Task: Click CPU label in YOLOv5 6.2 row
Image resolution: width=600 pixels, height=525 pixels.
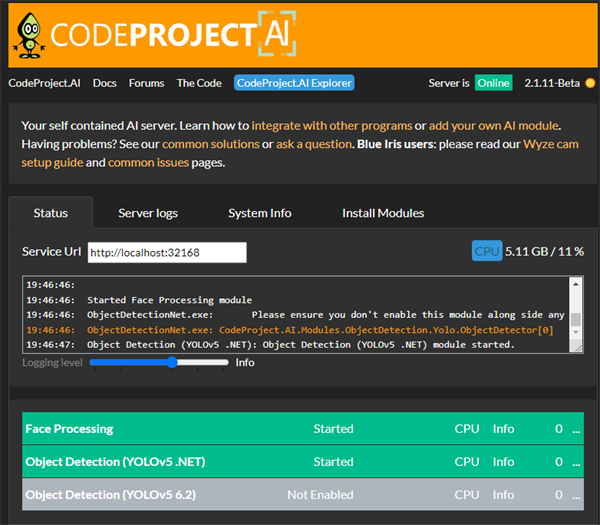Action: point(467,495)
